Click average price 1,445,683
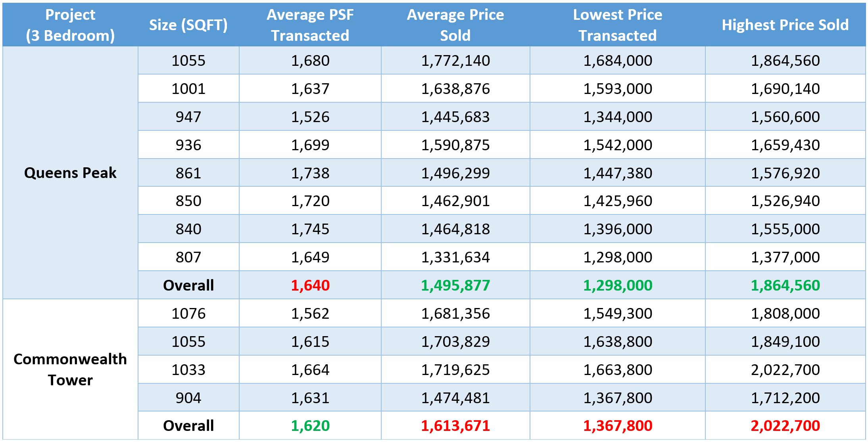The height and width of the screenshot is (442, 868). [455, 117]
